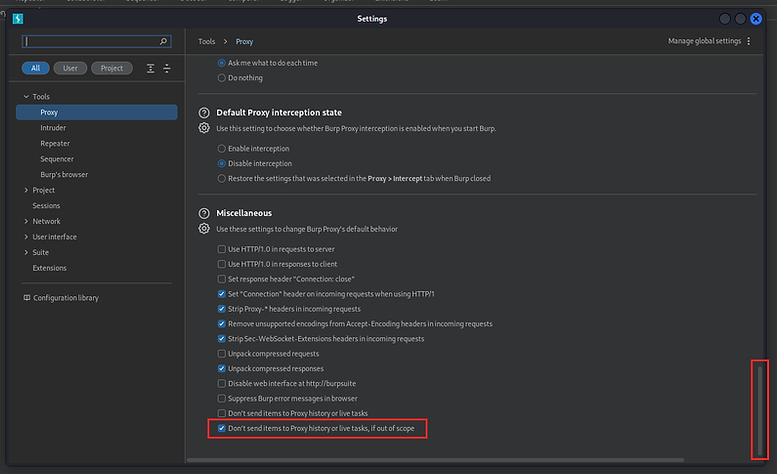
Task: Select Ask me what to do each time
Action: click(x=222, y=63)
